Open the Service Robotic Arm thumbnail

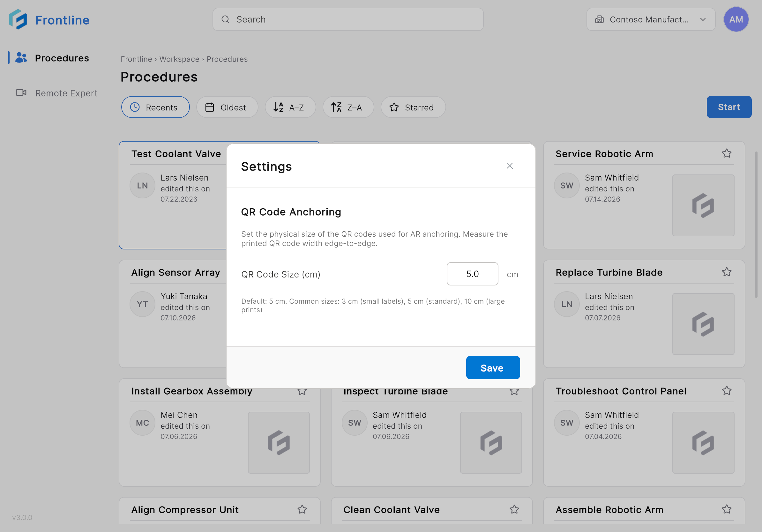703,205
